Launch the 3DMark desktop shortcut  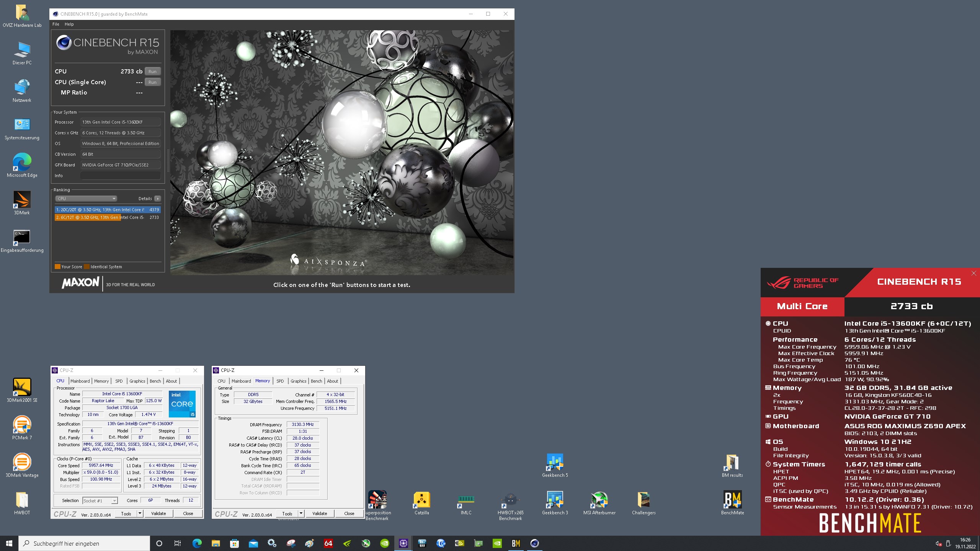[x=22, y=203]
